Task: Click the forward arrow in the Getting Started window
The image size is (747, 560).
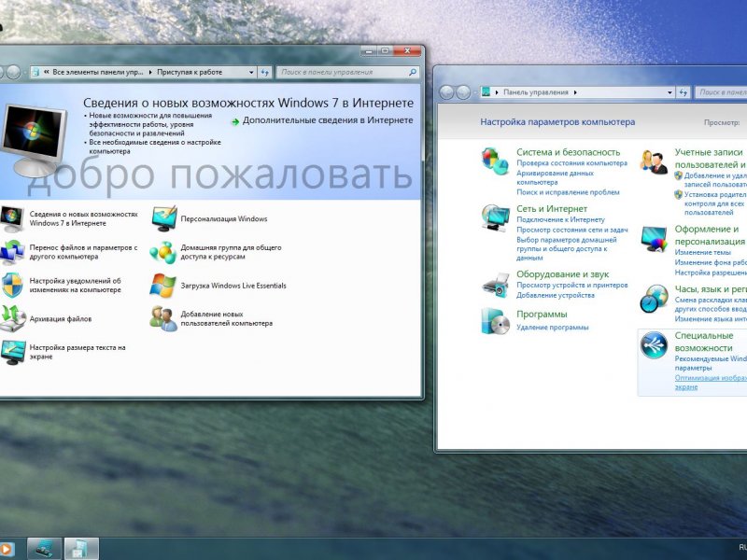Action: click(13, 73)
